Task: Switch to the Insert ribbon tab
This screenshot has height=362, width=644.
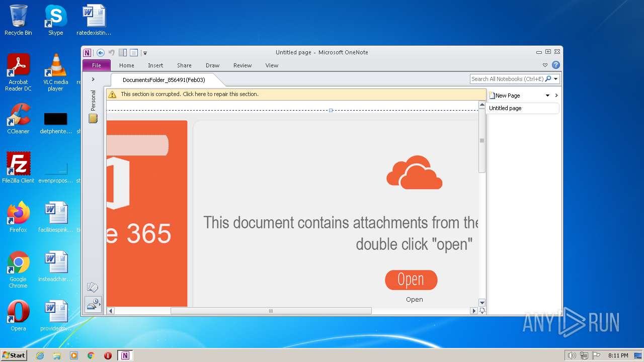Action: pos(155,65)
